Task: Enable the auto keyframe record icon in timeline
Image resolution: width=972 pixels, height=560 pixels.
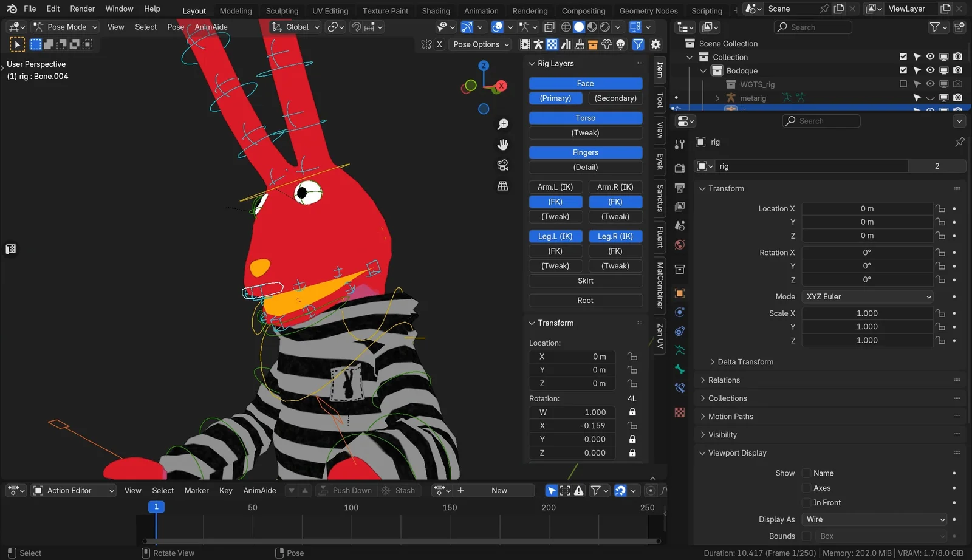Action: tap(650, 490)
